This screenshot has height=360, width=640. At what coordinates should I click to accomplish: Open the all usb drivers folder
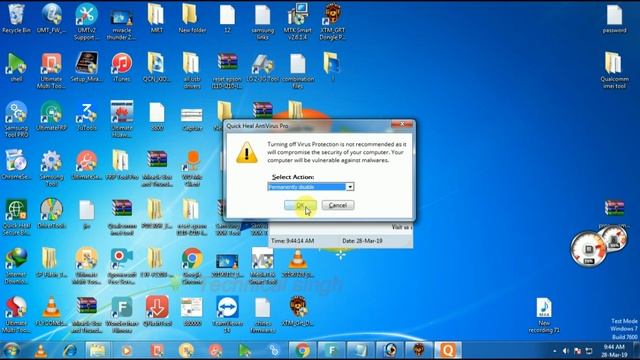(x=192, y=71)
